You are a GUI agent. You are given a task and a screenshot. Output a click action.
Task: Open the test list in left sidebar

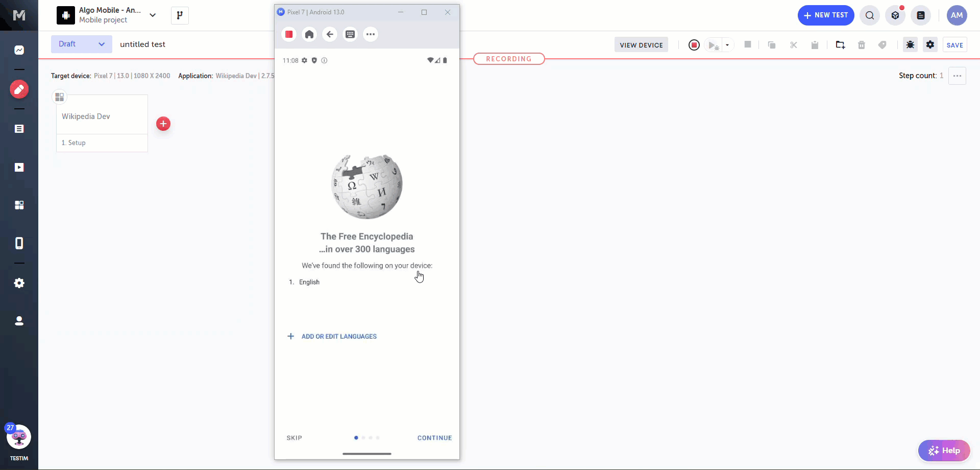(x=19, y=129)
